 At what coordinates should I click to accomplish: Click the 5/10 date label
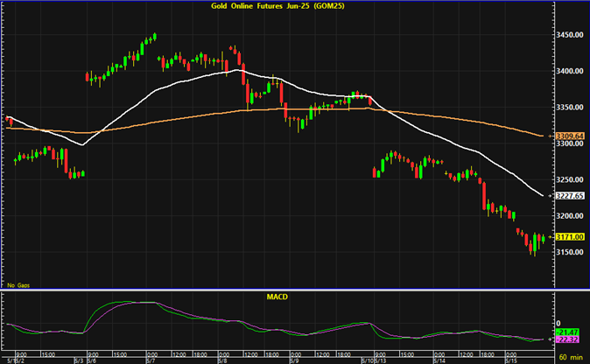click(x=367, y=361)
